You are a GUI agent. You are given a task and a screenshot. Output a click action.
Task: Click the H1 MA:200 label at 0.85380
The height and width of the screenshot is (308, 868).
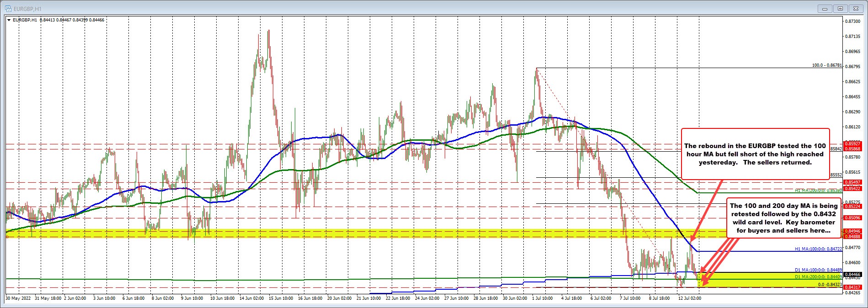point(817,191)
